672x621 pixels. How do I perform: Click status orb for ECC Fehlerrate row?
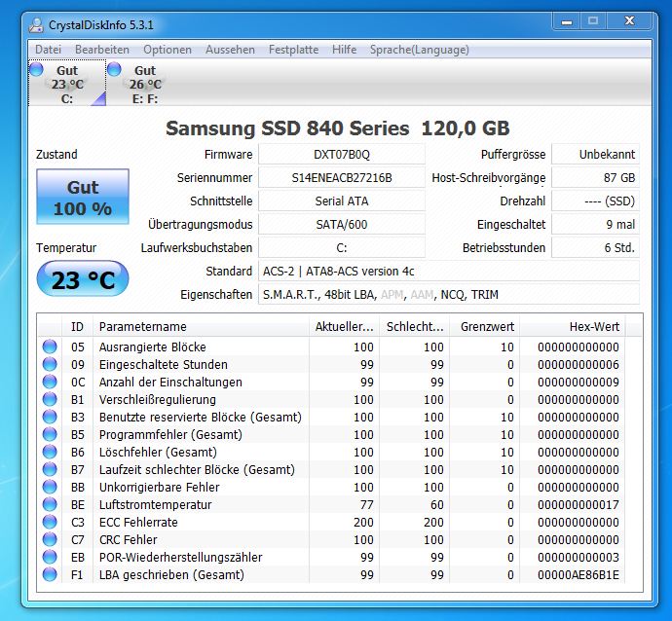[x=50, y=523]
